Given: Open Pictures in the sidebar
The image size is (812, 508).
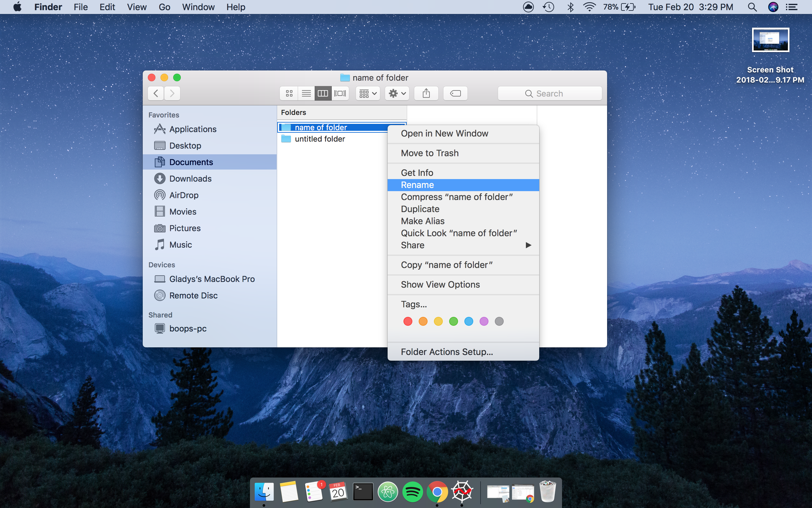Looking at the screenshot, I should [210, 228].
